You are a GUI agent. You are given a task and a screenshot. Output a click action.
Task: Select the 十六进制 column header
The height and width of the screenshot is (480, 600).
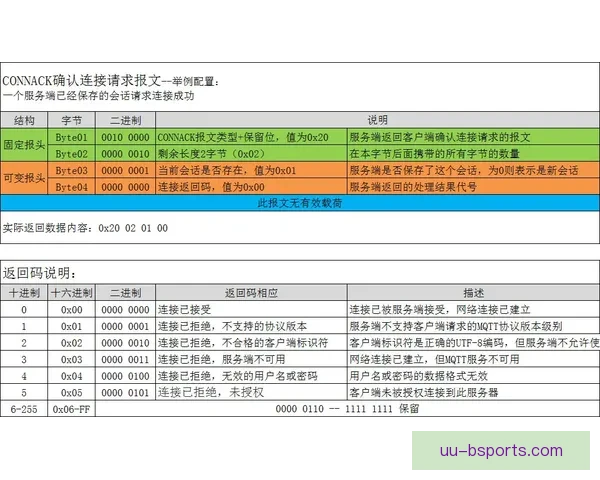point(72,293)
